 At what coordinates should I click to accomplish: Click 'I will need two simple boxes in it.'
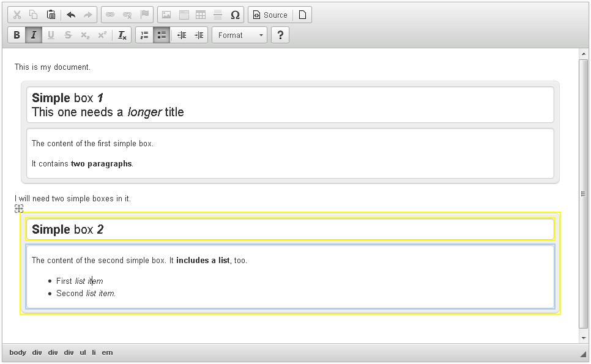(72, 199)
